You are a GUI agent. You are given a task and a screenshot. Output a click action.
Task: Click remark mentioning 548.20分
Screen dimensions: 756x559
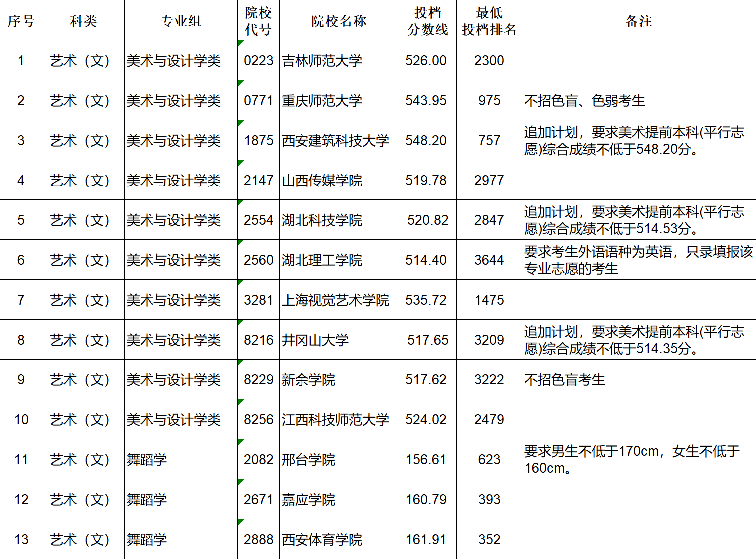[x=639, y=140]
